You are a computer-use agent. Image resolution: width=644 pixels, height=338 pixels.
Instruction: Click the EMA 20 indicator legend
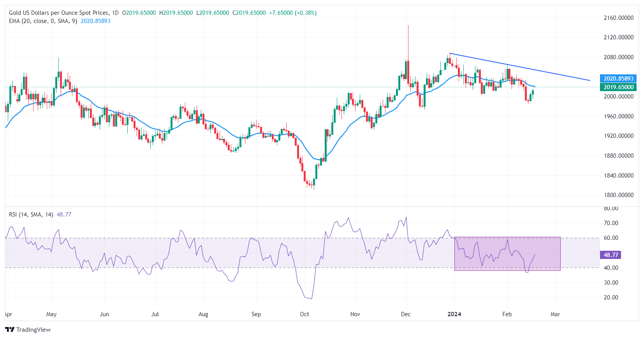[x=43, y=21]
